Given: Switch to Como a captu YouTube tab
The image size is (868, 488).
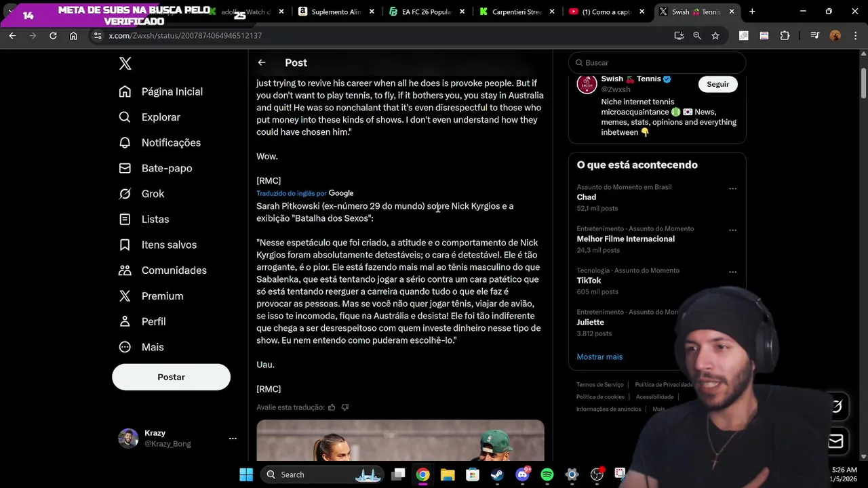Looking at the screenshot, I should coord(606,12).
